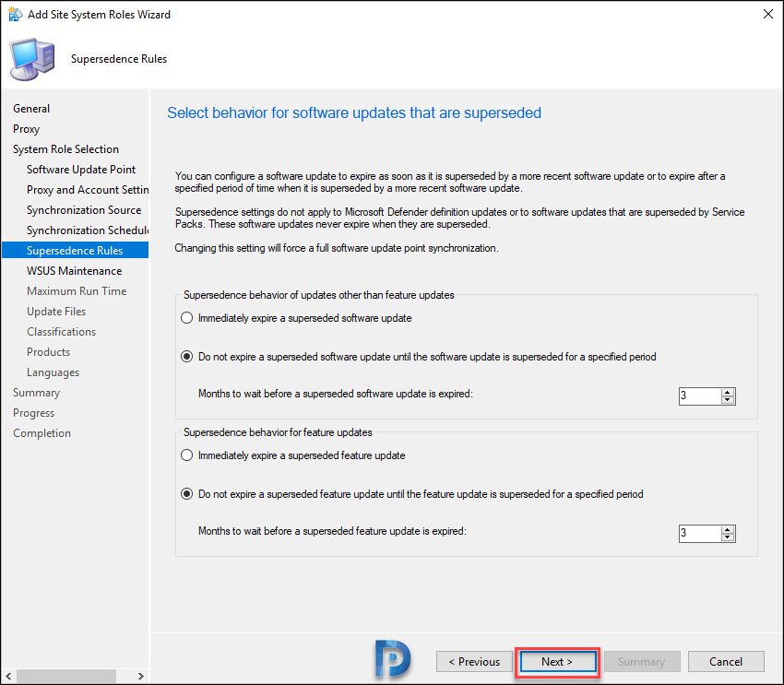The width and height of the screenshot is (784, 685).
Task: Open the Proxy wizard page
Action: [26, 129]
